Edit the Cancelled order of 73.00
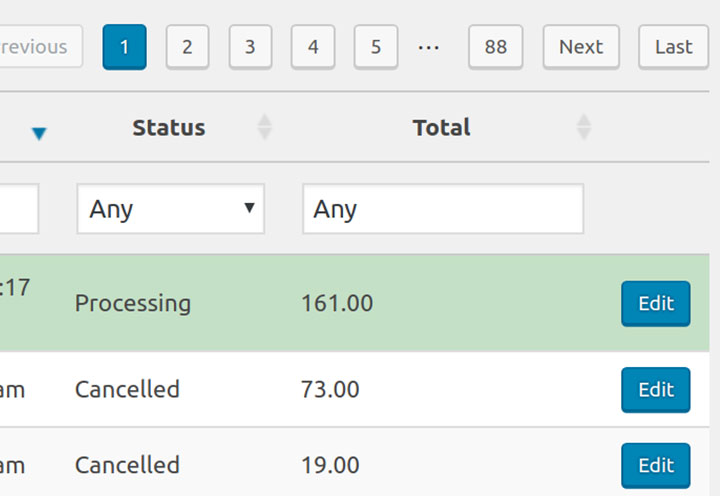The width and height of the screenshot is (720, 496). (656, 390)
